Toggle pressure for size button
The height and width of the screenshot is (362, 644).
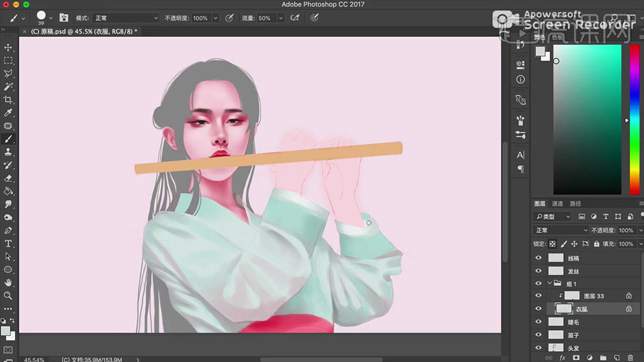click(x=315, y=18)
